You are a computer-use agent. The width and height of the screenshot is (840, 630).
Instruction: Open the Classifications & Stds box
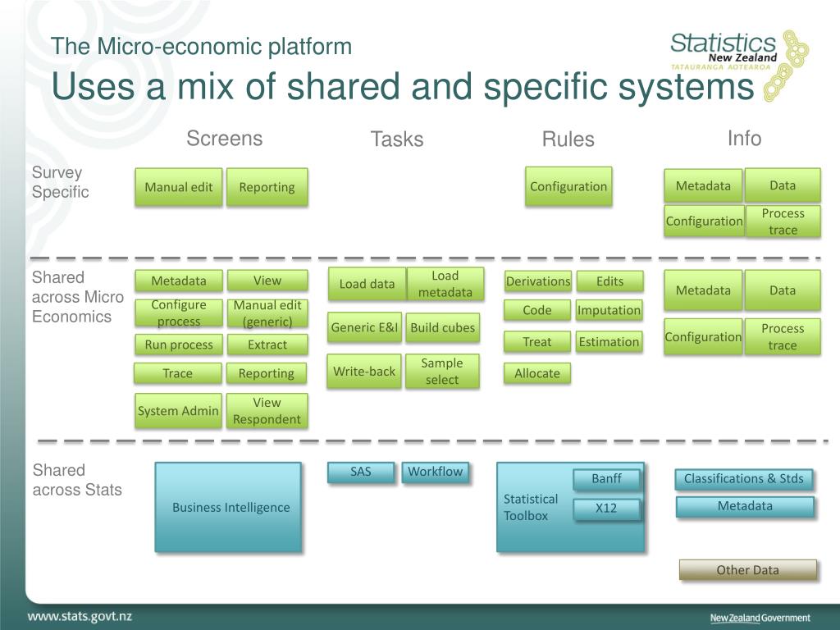pyautogui.click(x=744, y=479)
